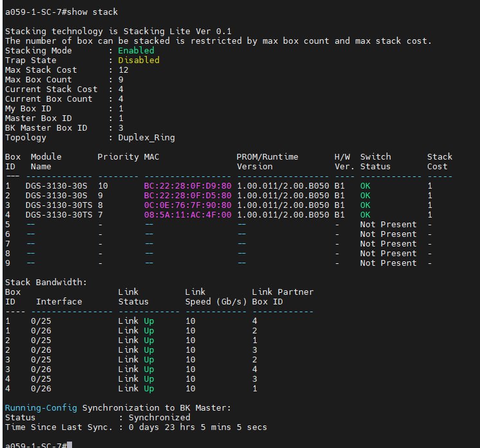The image size is (480, 448).
Task: Click interface 0/26 of box 2 with partner 3
Action: point(41,350)
